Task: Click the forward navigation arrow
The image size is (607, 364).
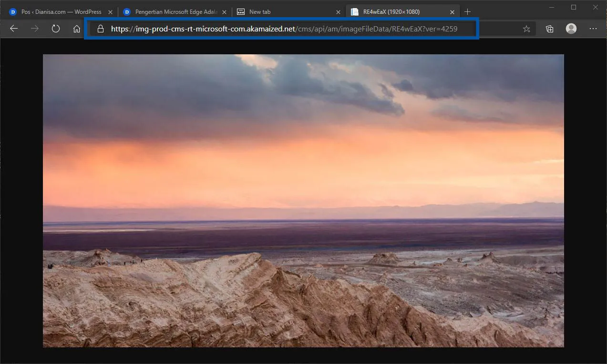Action: click(x=34, y=29)
